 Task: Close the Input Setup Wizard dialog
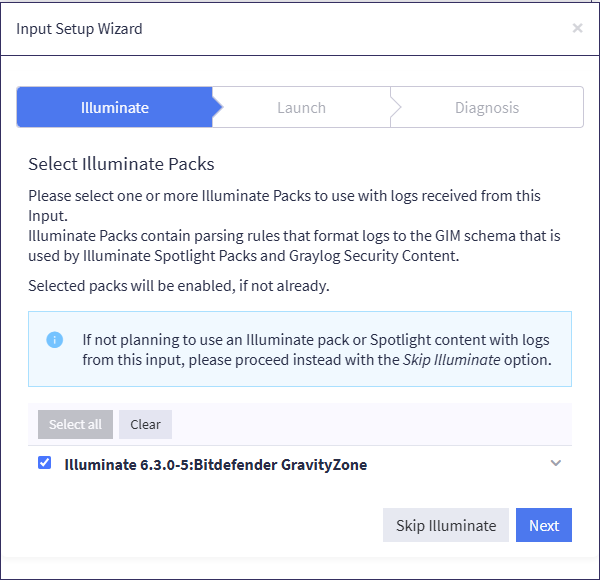577,28
